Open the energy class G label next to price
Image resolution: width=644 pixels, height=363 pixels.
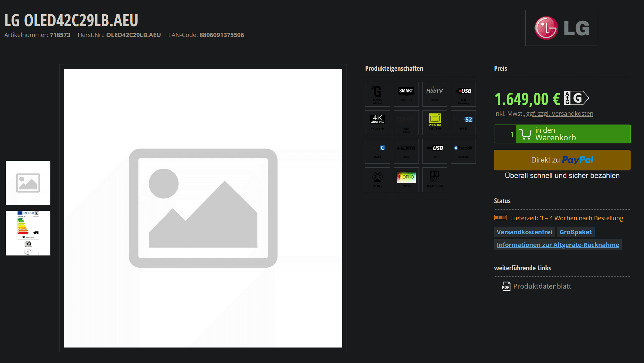point(576,98)
